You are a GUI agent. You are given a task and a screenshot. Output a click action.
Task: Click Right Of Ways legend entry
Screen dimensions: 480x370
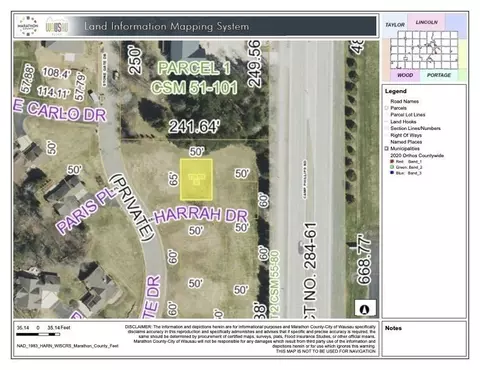[406, 135]
